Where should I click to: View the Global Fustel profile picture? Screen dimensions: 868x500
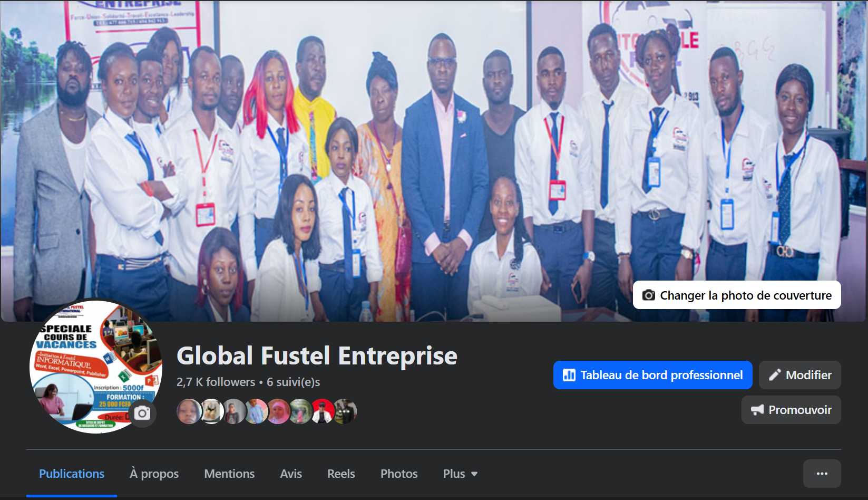coord(96,366)
